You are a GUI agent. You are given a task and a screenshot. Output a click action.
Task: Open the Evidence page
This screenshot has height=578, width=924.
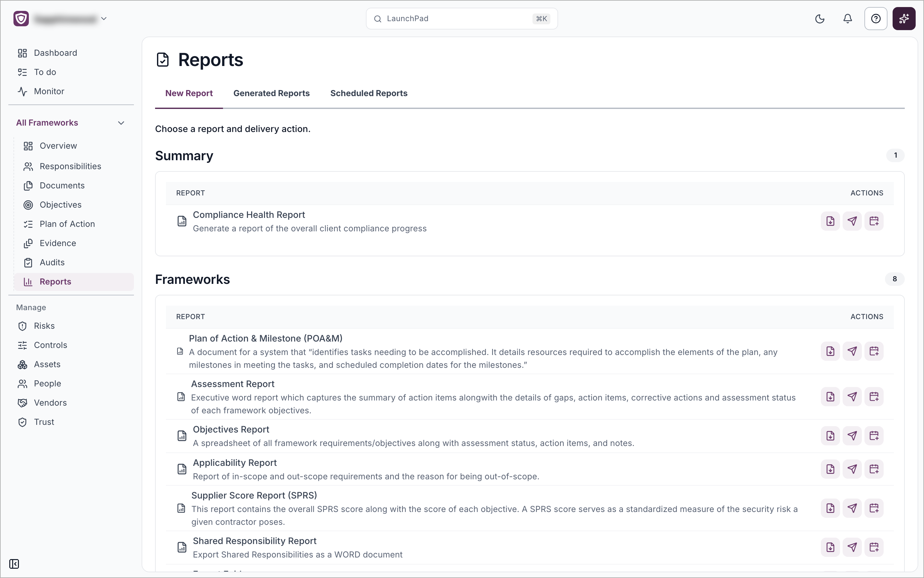(x=74, y=243)
